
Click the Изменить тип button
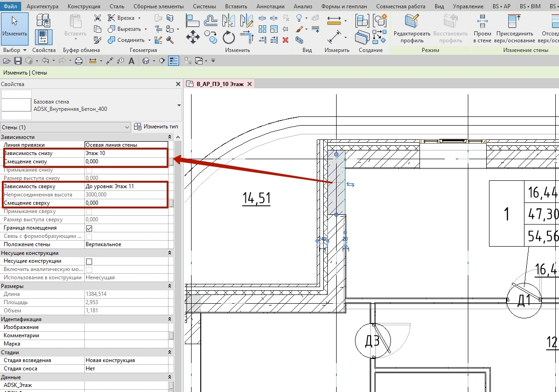point(156,127)
